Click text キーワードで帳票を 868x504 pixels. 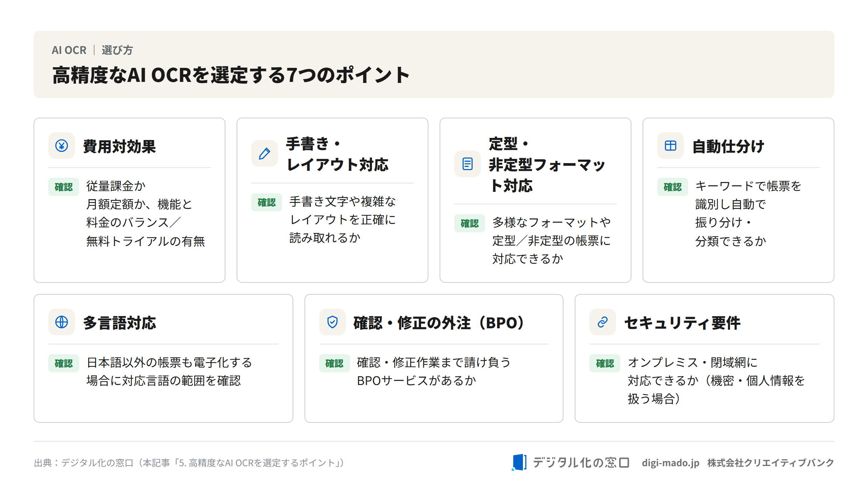pyautogui.click(x=748, y=186)
